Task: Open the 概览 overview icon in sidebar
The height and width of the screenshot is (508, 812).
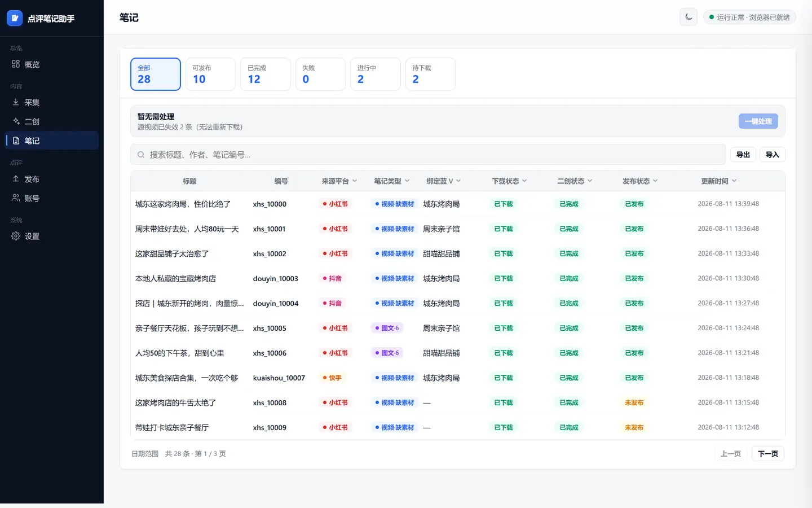Action: pyautogui.click(x=16, y=64)
